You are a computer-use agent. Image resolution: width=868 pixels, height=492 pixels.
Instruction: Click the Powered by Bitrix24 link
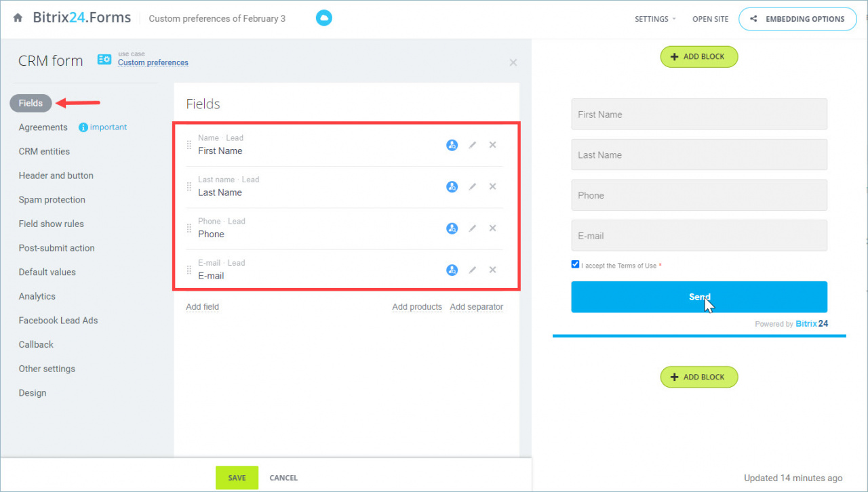[791, 324]
